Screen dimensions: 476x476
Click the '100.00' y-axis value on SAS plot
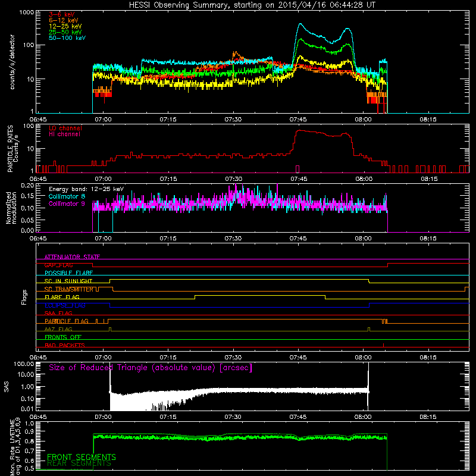click(24, 364)
